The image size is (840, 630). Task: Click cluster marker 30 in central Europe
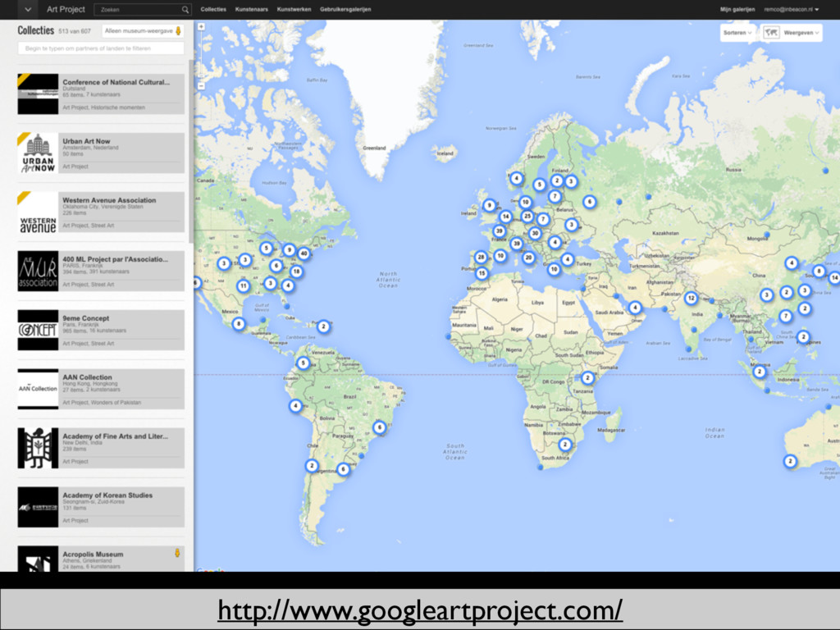(535, 233)
